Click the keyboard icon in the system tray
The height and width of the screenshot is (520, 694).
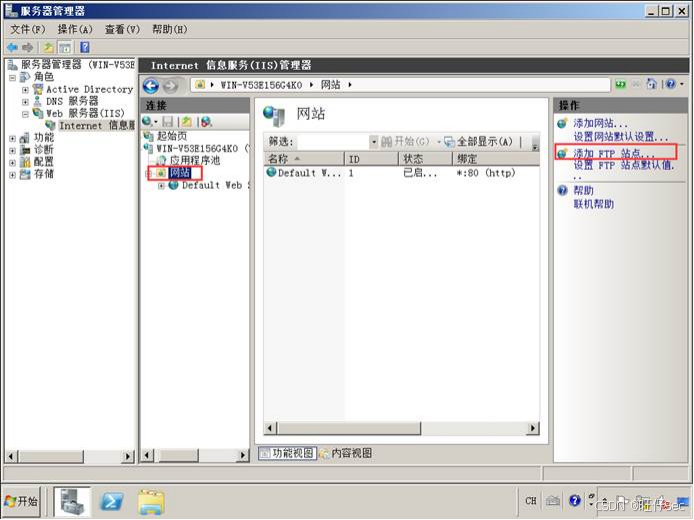tap(553, 501)
